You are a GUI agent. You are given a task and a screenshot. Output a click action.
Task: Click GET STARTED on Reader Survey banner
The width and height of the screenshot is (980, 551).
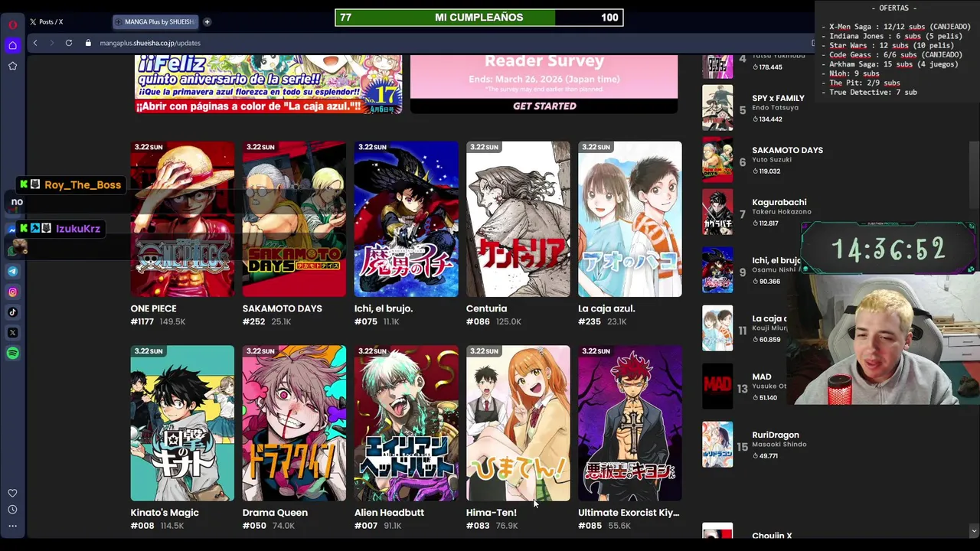(544, 106)
